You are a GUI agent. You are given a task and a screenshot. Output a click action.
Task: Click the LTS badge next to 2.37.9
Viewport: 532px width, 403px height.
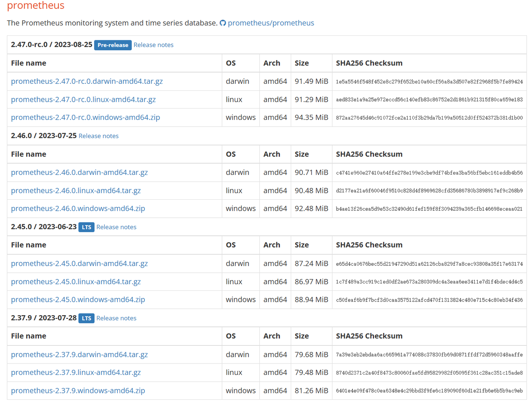tap(86, 318)
